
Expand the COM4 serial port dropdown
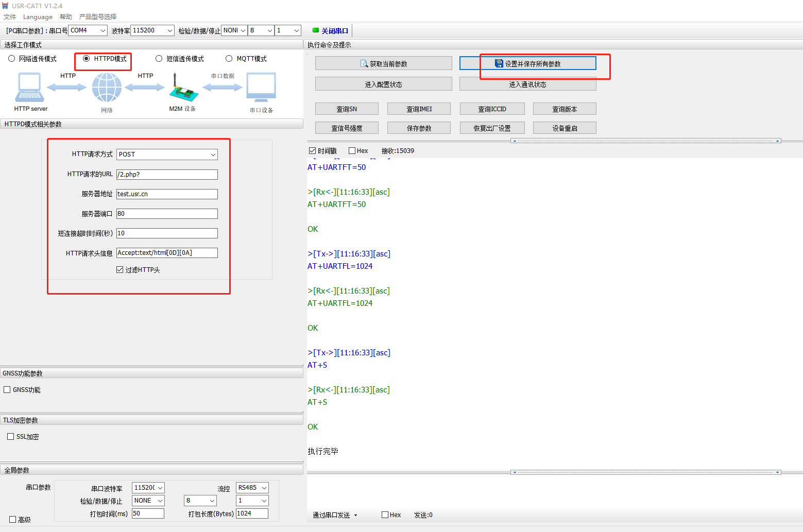pyautogui.click(x=88, y=30)
